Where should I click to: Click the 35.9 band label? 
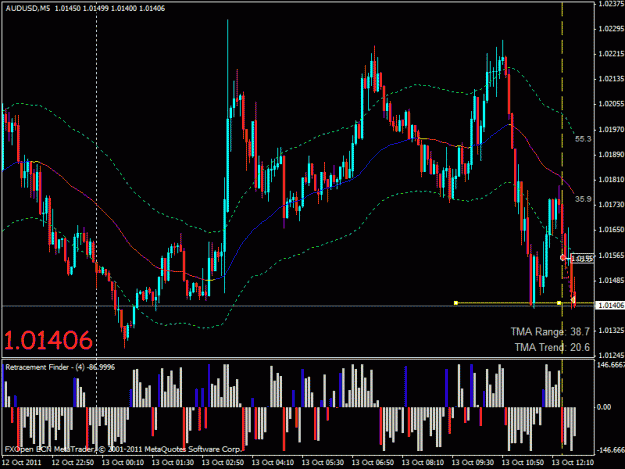583,199
